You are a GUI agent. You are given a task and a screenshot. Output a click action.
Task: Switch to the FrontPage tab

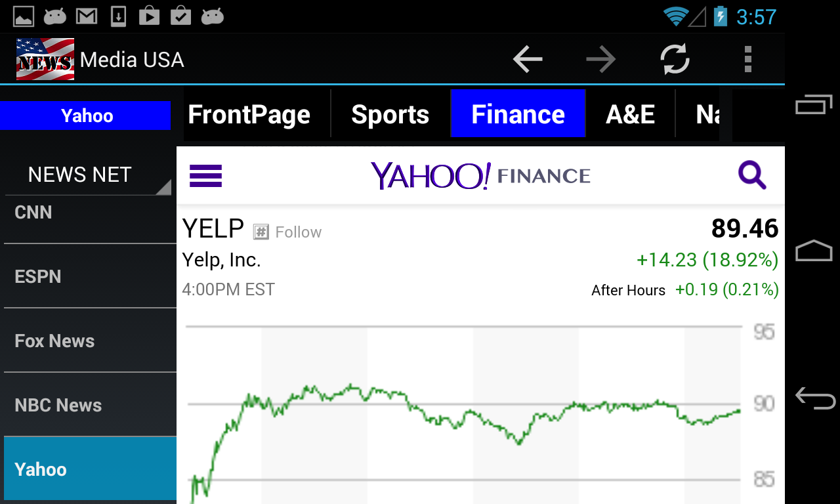tap(249, 115)
